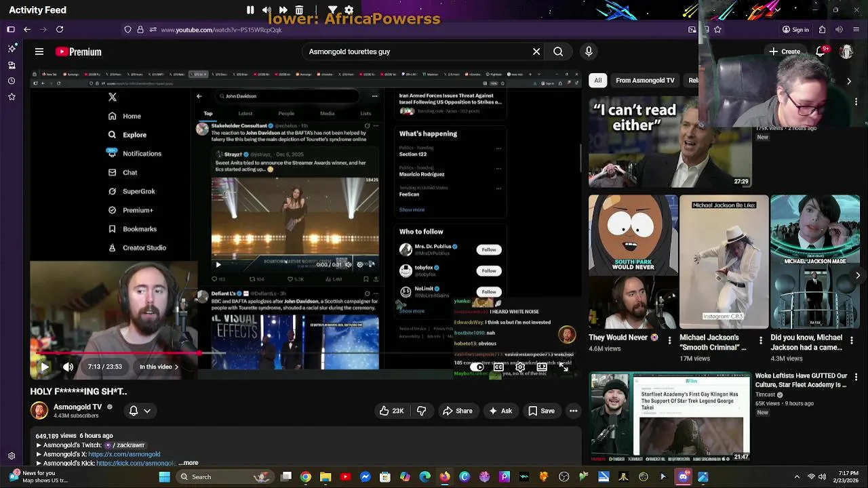The height and width of the screenshot is (488, 868).
Task: Click Sign in in the browser toolbar
Action: click(x=795, y=29)
